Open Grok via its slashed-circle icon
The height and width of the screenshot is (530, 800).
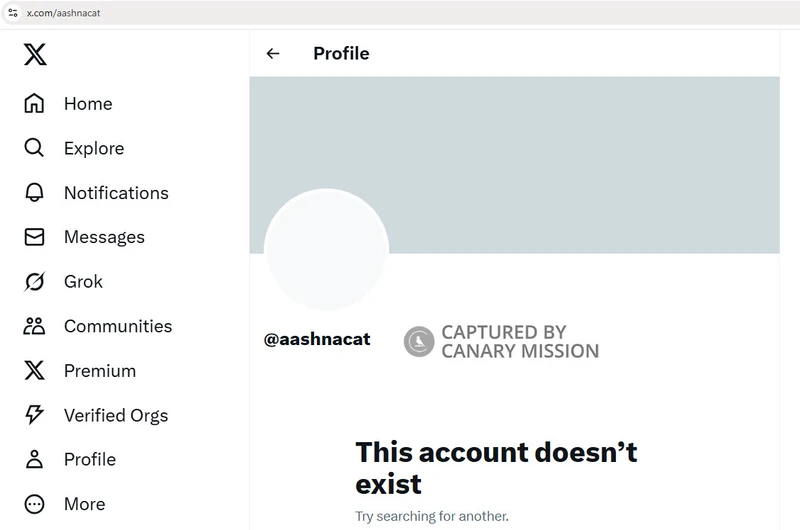[x=35, y=282]
